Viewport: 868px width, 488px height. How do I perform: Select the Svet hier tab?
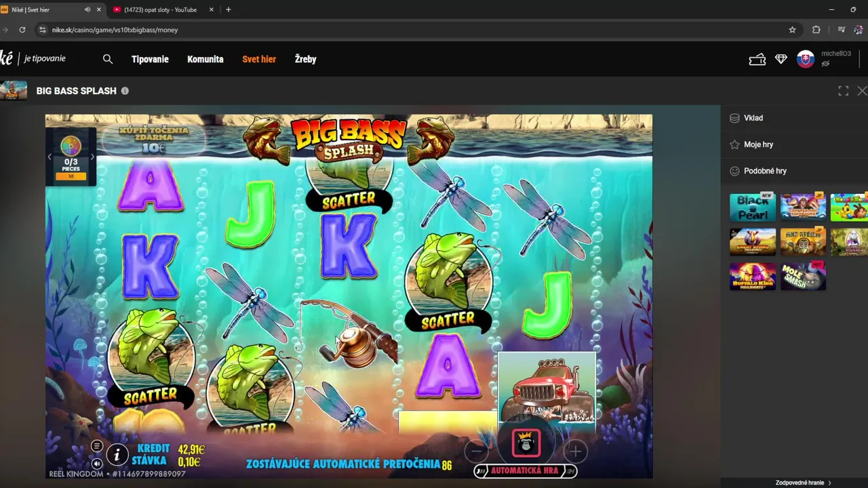coord(259,59)
